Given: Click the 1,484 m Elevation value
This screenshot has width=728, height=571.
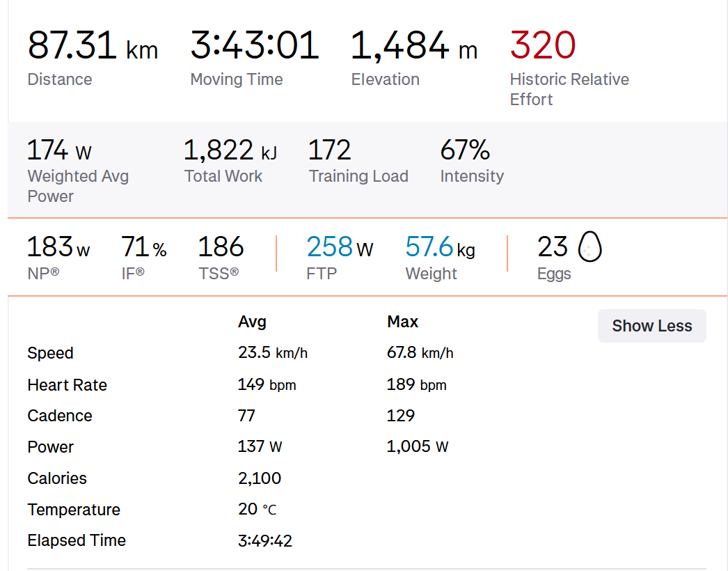Looking at the screenshot, I should (414, 46).
